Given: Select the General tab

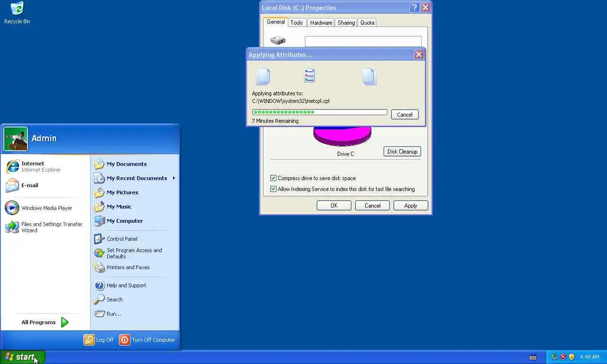Looking at the screenshot, I should [276, 22].
